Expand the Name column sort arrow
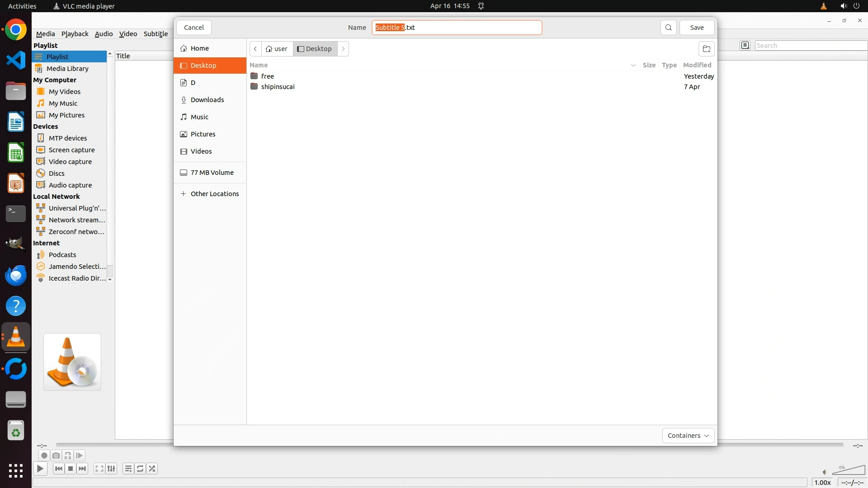 633,65
